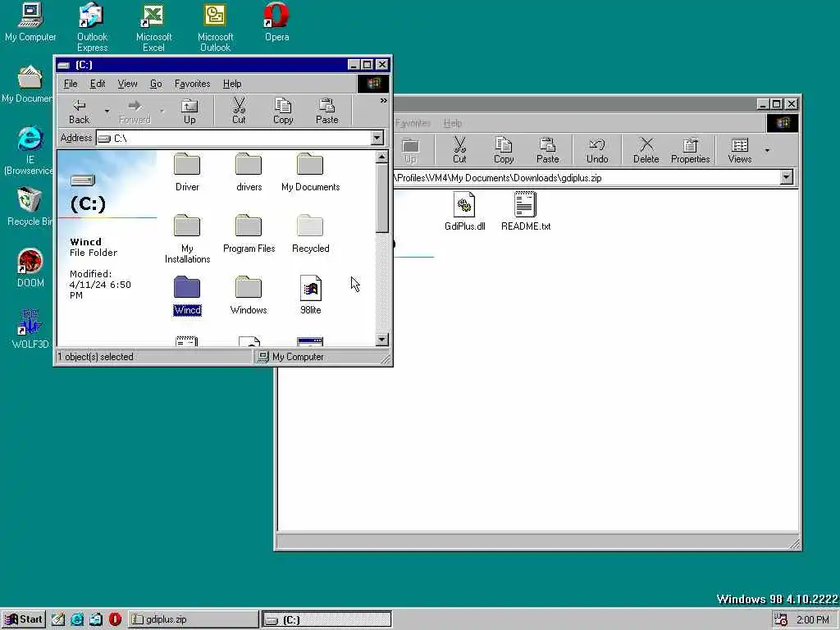This screenshot has height=630, width=840.
Task: Open address dropdown in gdiplus.zip window
Action: click(x=786, y=177)
